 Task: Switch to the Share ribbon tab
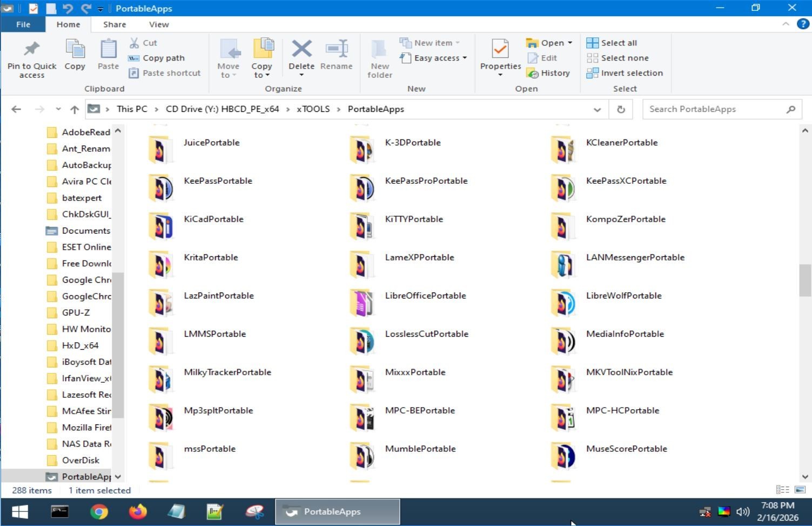point(115,24)
